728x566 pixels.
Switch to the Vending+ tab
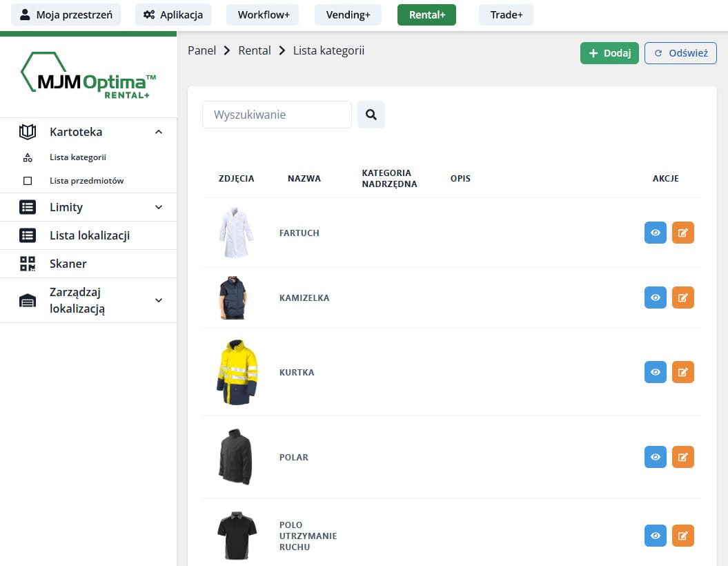348,14
